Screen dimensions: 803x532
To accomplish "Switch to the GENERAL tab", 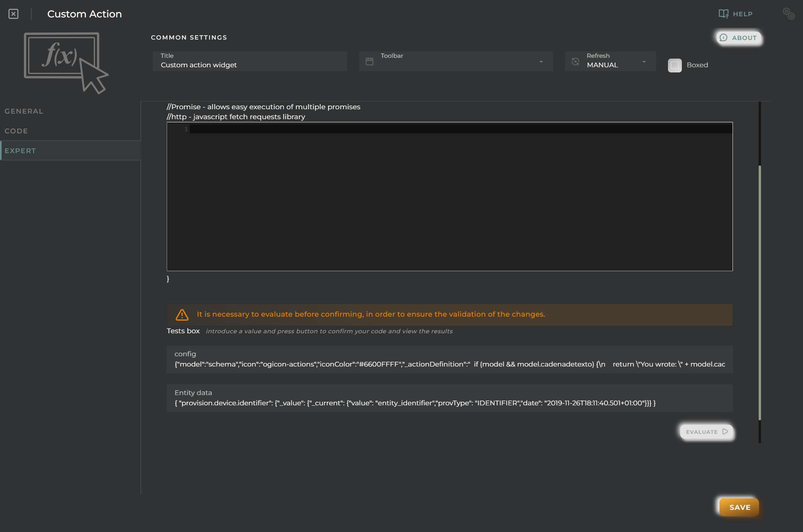I will 24,110.
